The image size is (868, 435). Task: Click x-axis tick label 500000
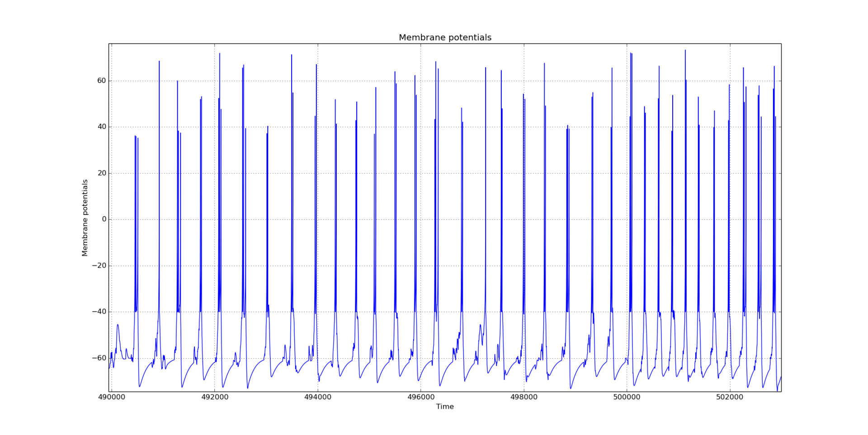tap(627, 397)
